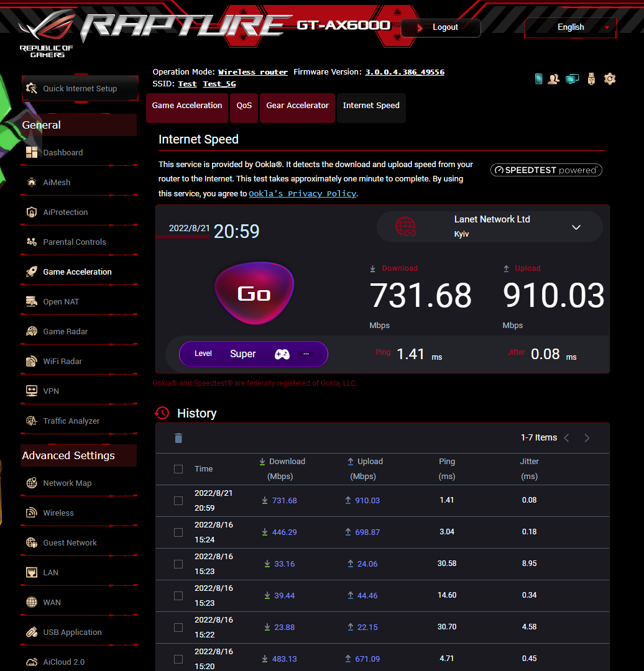Open Quick Internet Setup
This screenshot has height=671, width=644.
80,89
